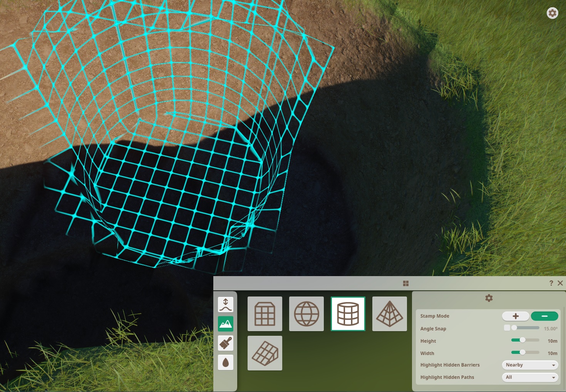Click the Angle Snap label

click(x=433, y=328)
